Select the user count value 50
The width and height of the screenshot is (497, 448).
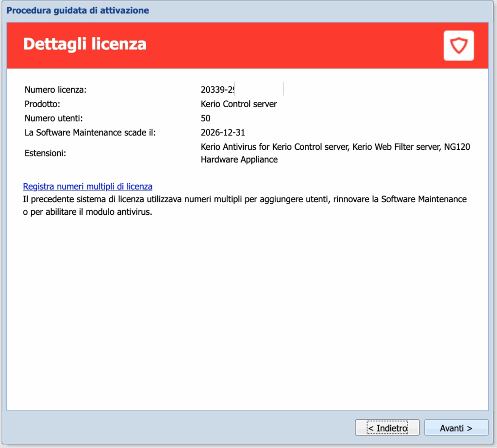click(x=205, y=118)
